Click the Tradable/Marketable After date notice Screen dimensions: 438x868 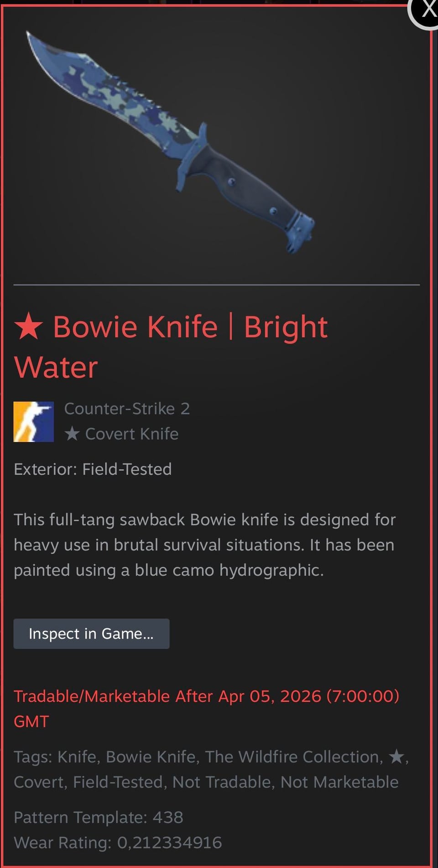[206, 708]
